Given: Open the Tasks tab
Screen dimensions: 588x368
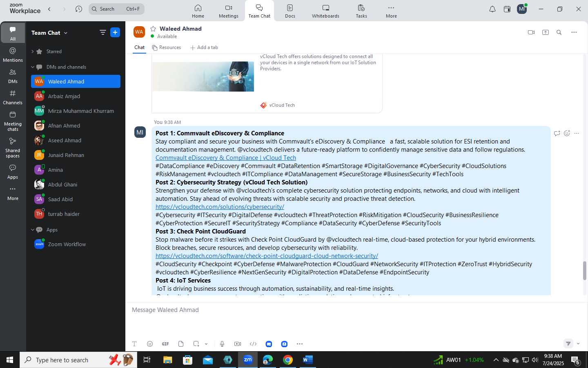Looking at the screenshot, I should coord(361,11).
